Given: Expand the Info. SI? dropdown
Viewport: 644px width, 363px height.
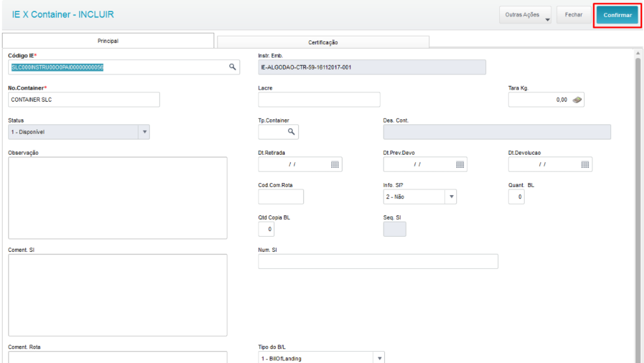Looking at the screenshot, I should [451, 197].
